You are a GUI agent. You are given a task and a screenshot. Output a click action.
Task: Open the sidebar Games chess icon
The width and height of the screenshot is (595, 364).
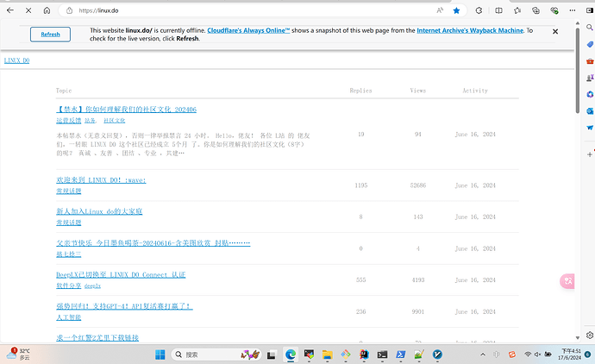(590, 78)
